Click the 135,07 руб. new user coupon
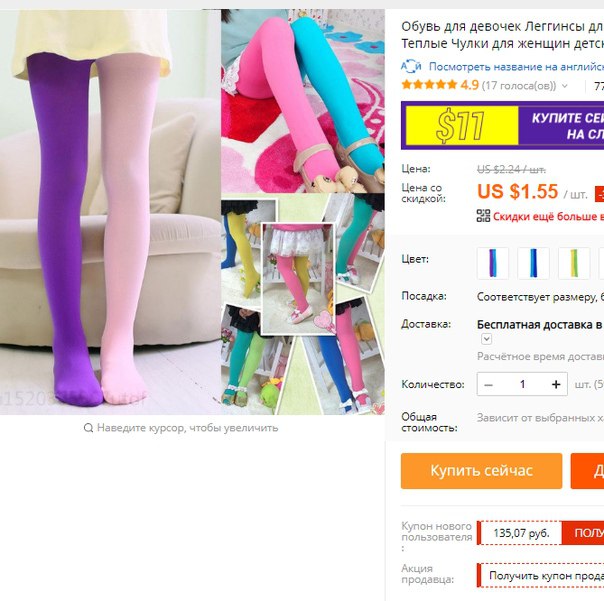604x601 pixels. point(521,533)
